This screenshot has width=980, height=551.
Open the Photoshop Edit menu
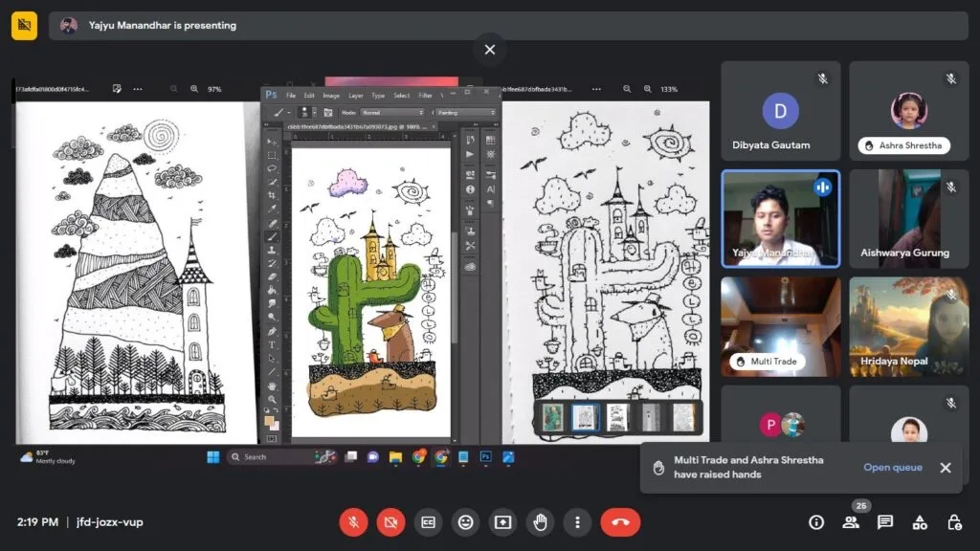309,96
